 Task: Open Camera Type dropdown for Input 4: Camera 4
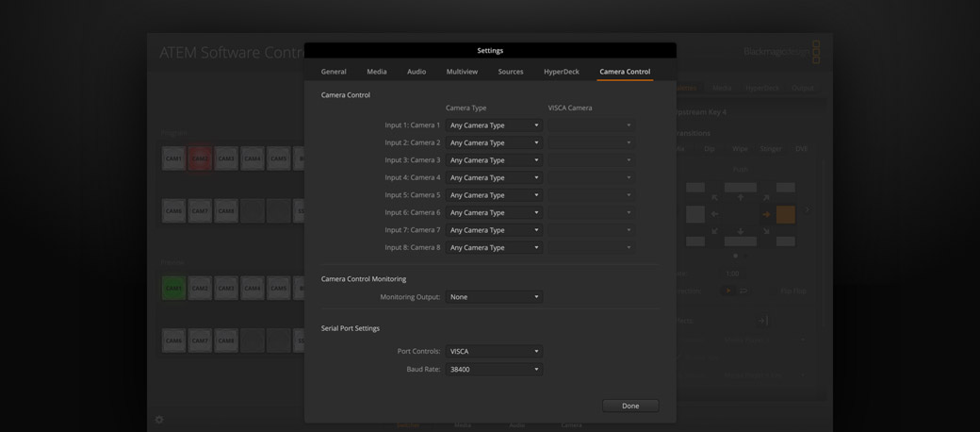494,177
